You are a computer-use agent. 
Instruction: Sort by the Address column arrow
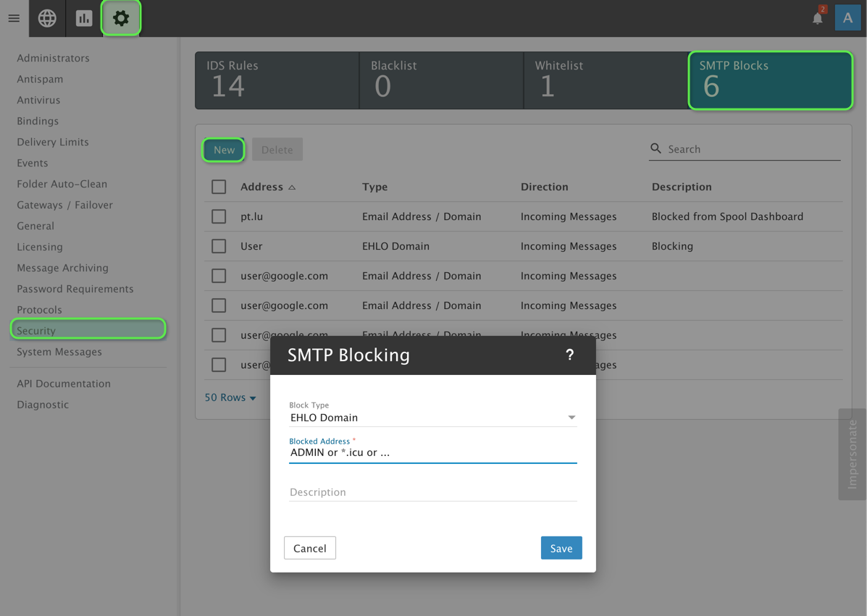point(292,187)
